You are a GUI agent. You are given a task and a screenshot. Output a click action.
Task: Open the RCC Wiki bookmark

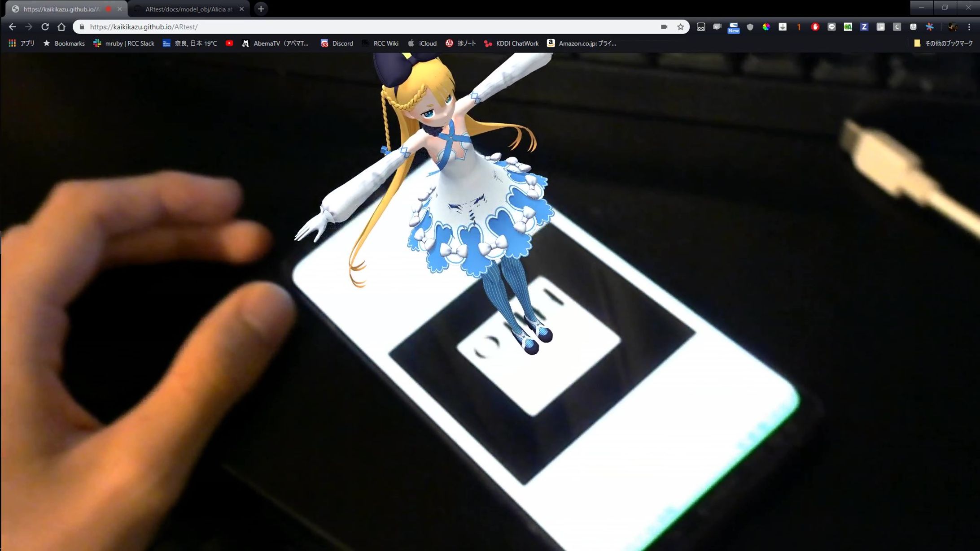pos(381,43)
